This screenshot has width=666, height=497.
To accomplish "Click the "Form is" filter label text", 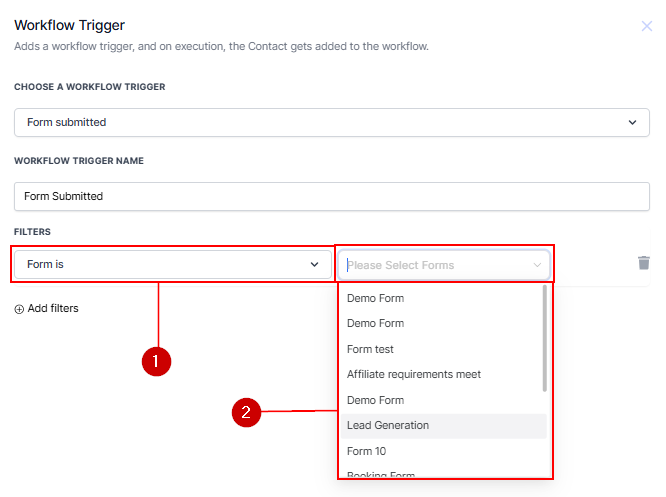I will pos(45,265).
